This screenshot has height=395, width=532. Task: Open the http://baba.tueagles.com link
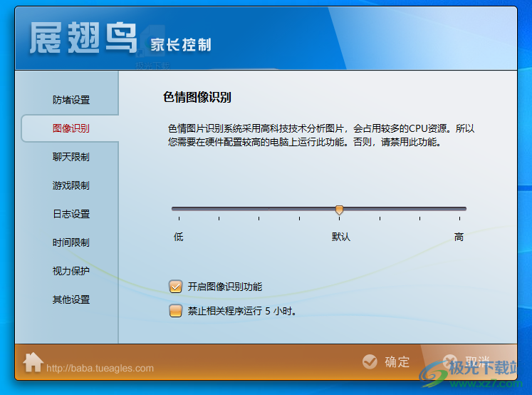coord(100,368)
